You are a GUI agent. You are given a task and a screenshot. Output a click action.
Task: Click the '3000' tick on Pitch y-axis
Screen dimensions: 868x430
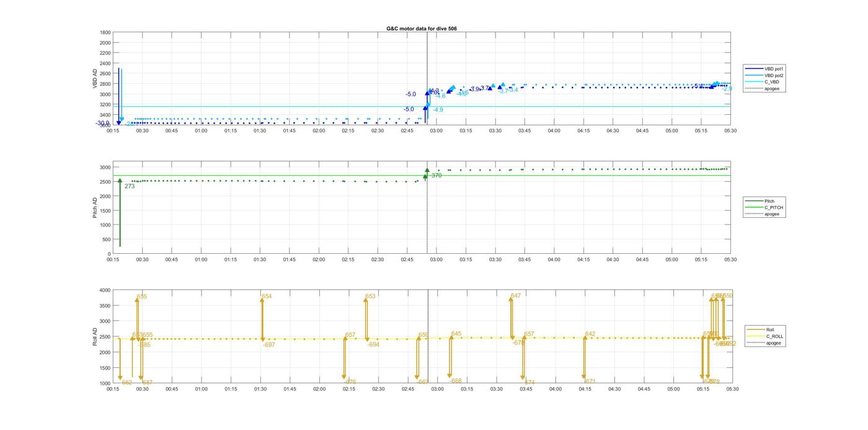point(105,168)
